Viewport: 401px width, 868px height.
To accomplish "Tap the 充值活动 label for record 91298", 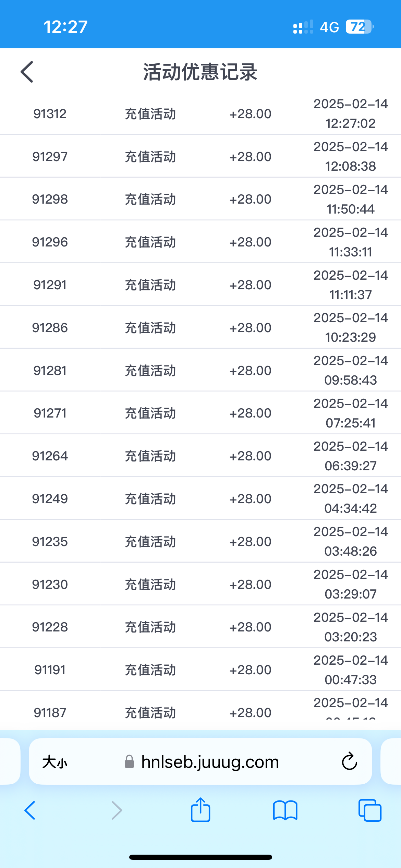I will 150,199.
